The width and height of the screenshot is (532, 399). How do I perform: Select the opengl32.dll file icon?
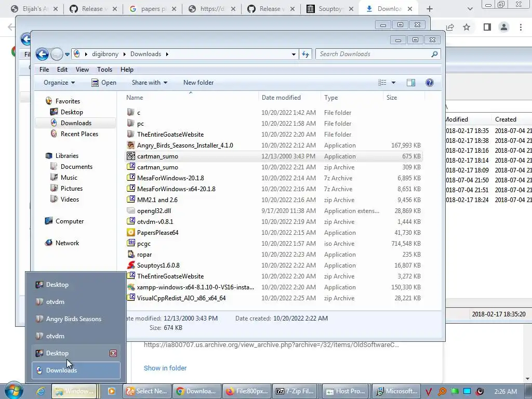point(130,211)
